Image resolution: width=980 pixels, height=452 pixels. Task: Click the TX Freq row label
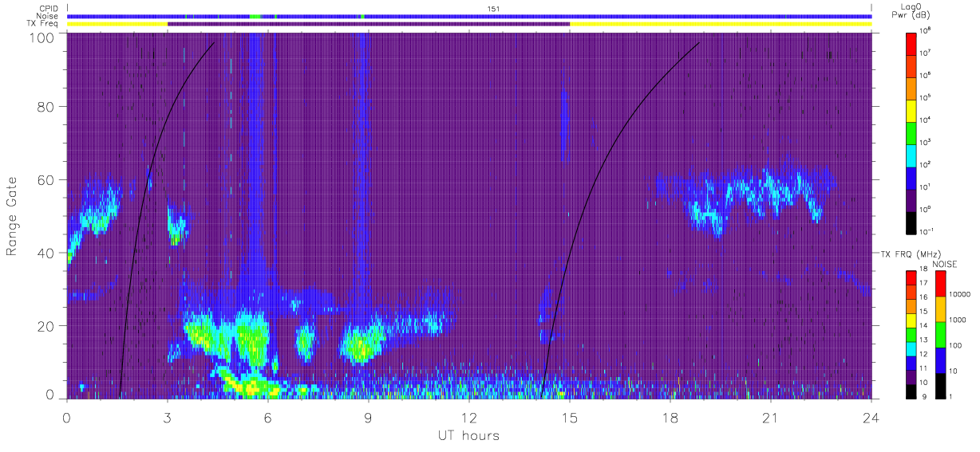[x=41, y=23]
